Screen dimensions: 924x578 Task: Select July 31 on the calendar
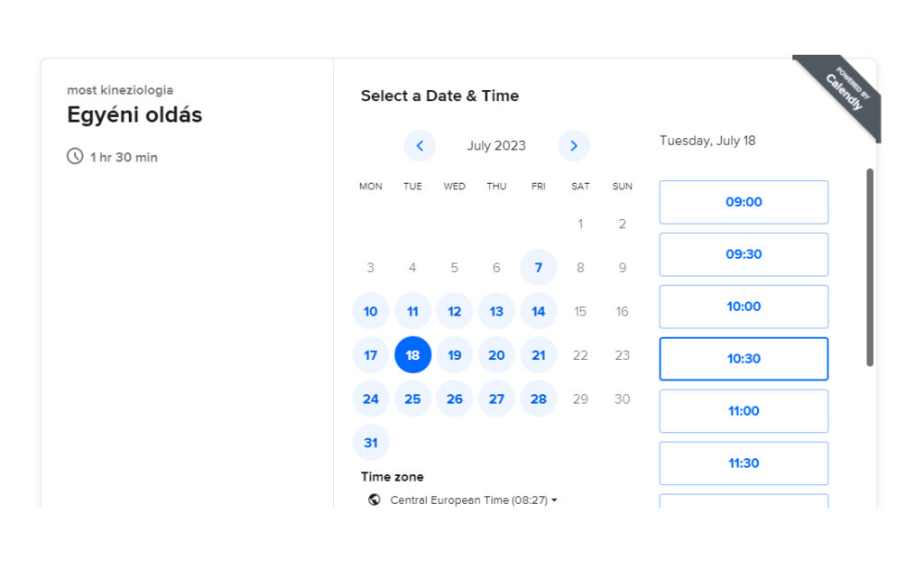[371, 443]
